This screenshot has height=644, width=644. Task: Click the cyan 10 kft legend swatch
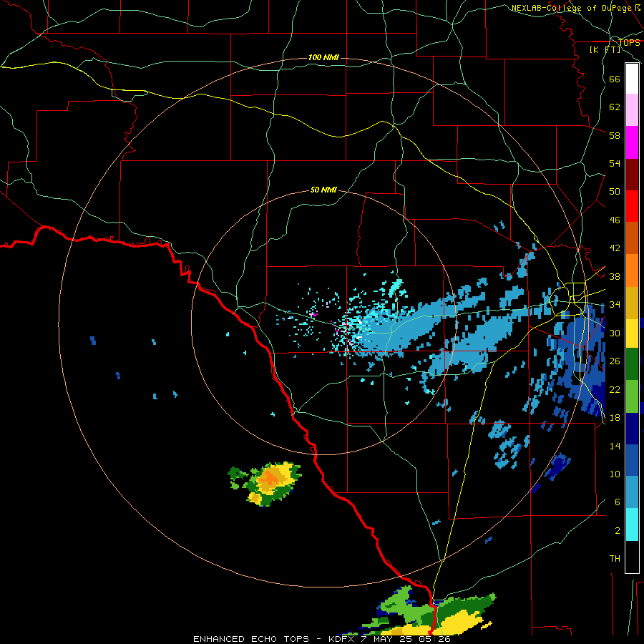[x=632, y=525]
